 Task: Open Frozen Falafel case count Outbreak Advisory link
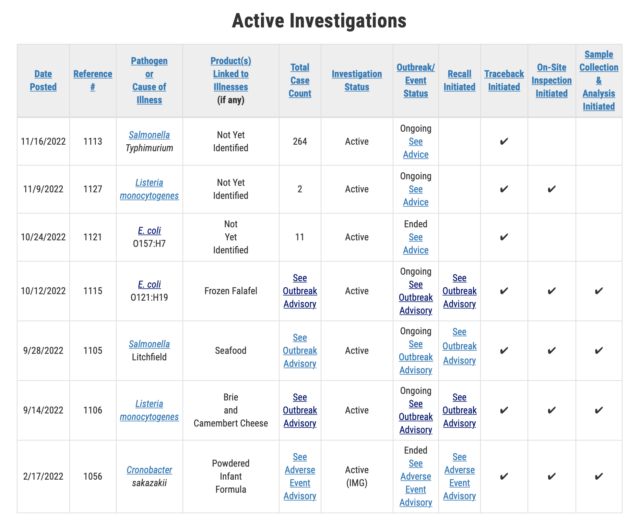pos(300,291)
